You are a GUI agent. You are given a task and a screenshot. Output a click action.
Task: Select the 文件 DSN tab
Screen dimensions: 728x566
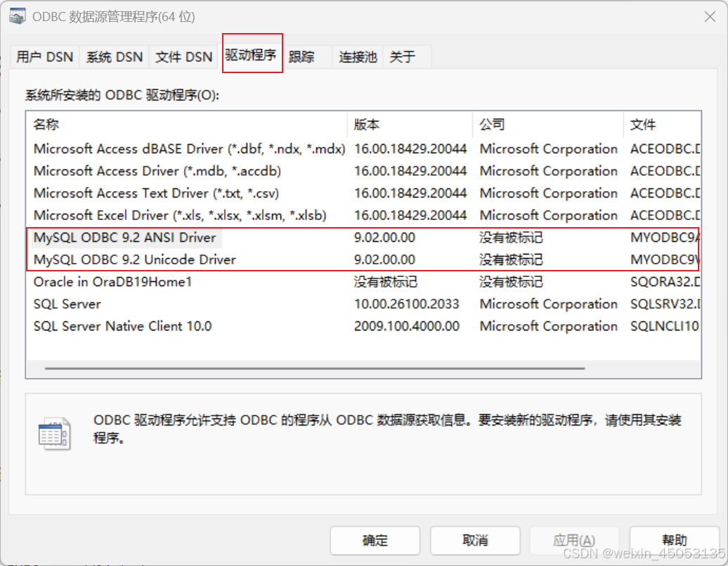[183, 57]
